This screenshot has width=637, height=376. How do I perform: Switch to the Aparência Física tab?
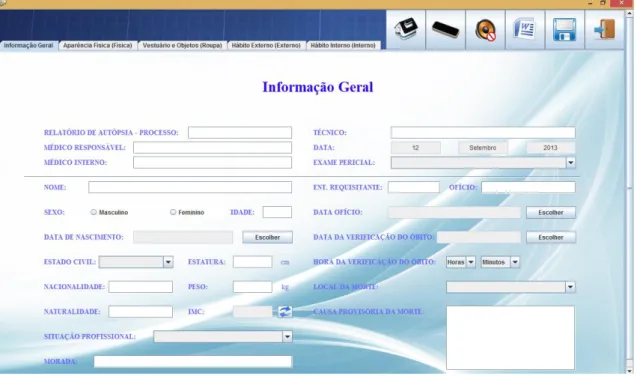coord(98,45)
